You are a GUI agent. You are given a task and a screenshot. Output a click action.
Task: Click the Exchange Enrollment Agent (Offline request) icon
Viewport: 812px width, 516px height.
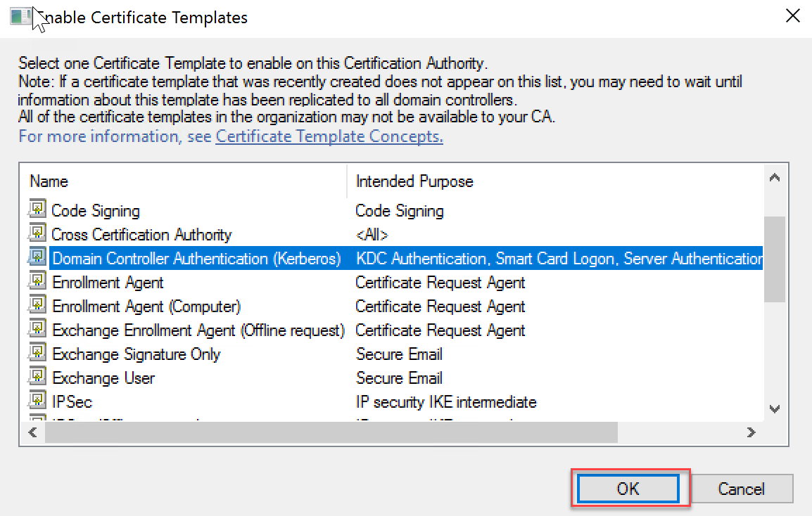coord(37,330)
